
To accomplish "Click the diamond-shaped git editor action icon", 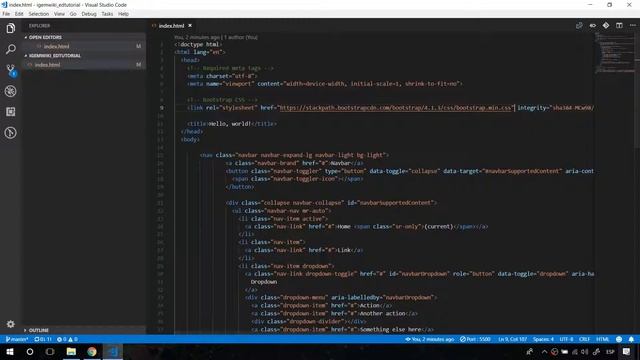I will (x=606, y=25).
